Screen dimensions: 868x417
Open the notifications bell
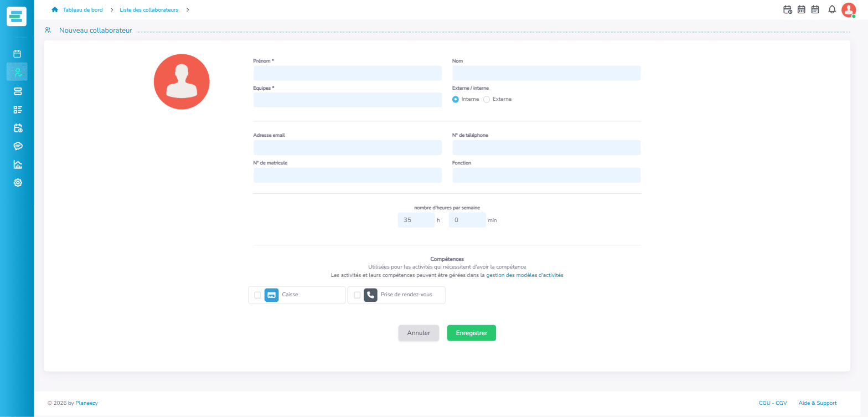coord(831,9)
